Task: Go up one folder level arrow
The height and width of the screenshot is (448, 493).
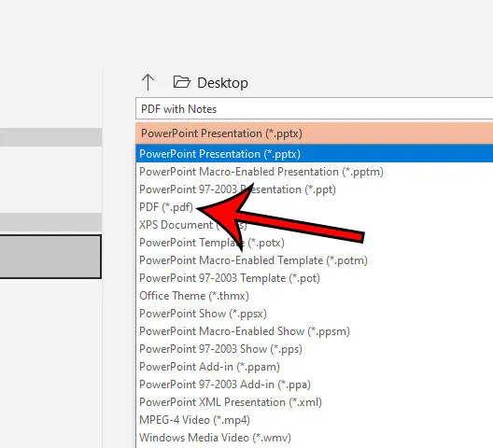Action: click(148, 82)
